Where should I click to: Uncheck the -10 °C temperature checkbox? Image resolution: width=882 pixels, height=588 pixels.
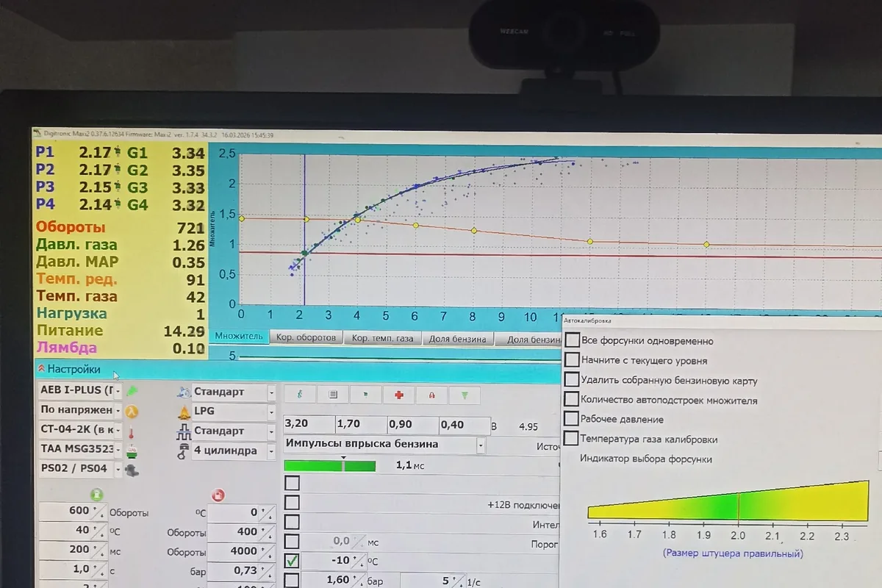click(x=292, y=562)
